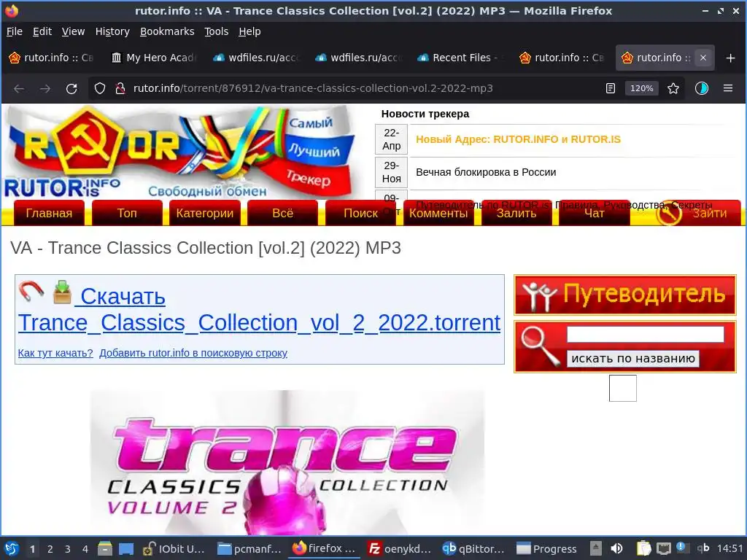
Task: Open the Категории navigation button
Action: (x=205, y=213)
